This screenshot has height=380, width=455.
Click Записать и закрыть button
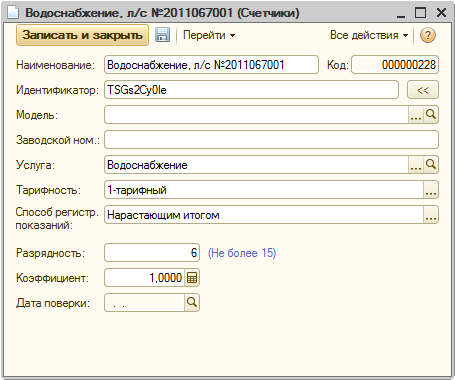82,35
